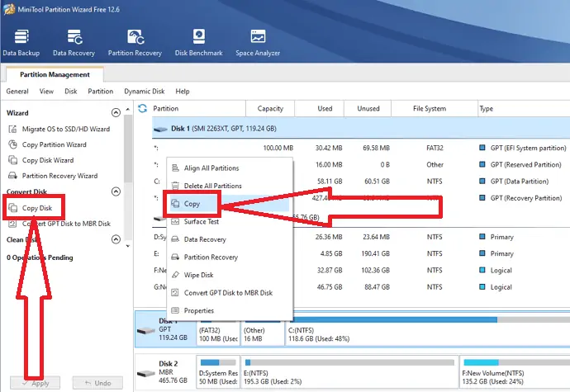Collapse the Clean Disk section

pyautogui.click(x=116, y=239)
